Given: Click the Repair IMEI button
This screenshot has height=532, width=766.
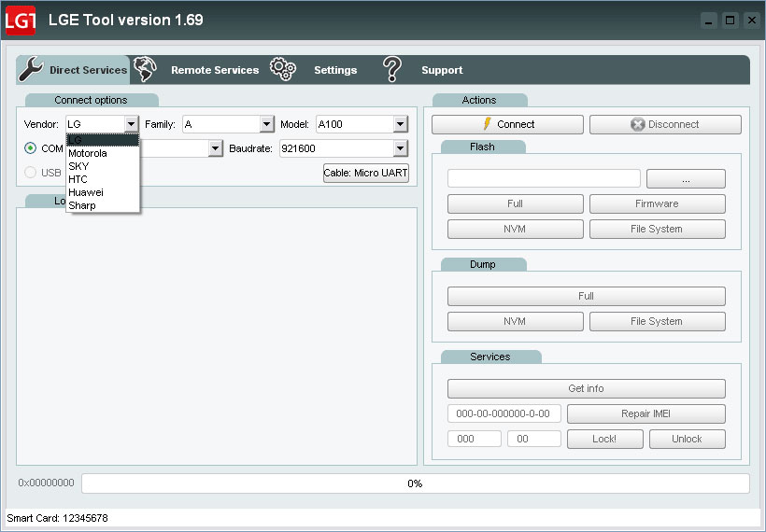Looking at the screenshot, I should [x=645, y=413].
